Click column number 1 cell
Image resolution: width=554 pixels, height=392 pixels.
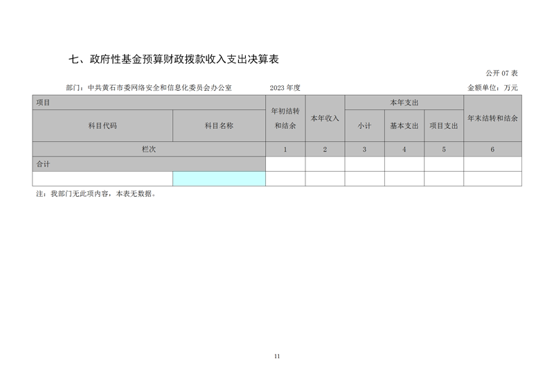tap(285, 149)
